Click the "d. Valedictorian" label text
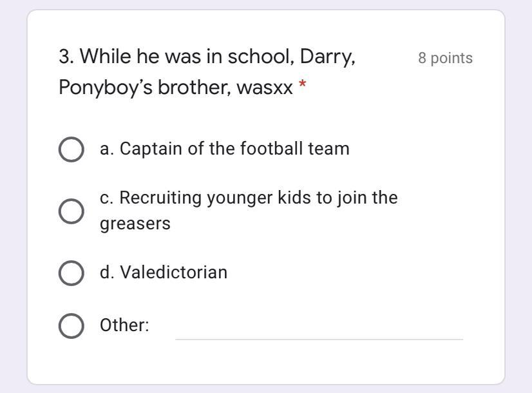Image resolution: width=532 pixels, height=393 pixels. point(164,273)
